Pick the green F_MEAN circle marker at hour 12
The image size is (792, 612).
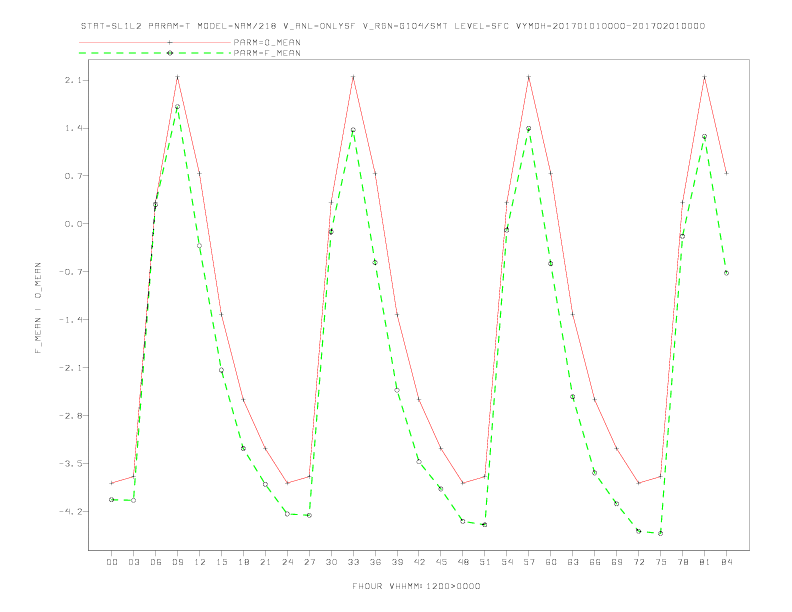[x=200, y=246]
